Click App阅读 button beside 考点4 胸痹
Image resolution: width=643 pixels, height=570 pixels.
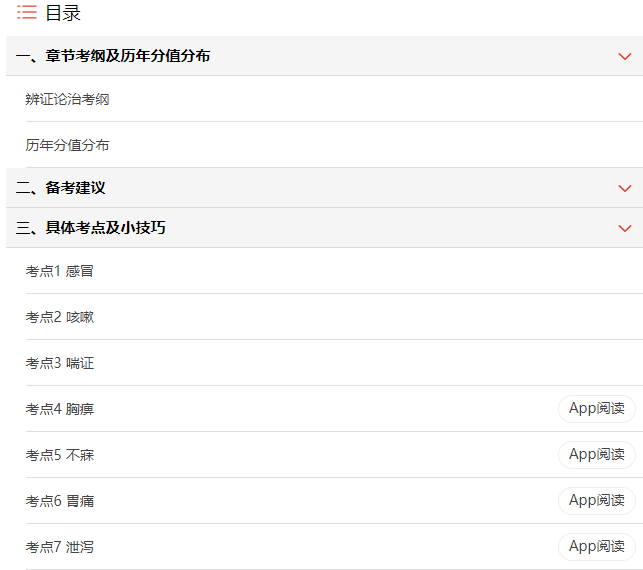click(597, 409)
